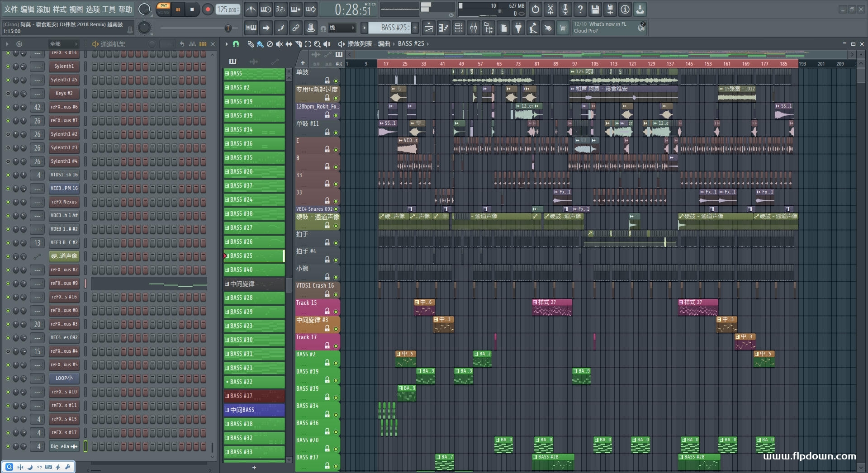This screenshot has width=868, height=473.
Task: Toggle the playlist snap magnet icon
Action: pos(236,44)
